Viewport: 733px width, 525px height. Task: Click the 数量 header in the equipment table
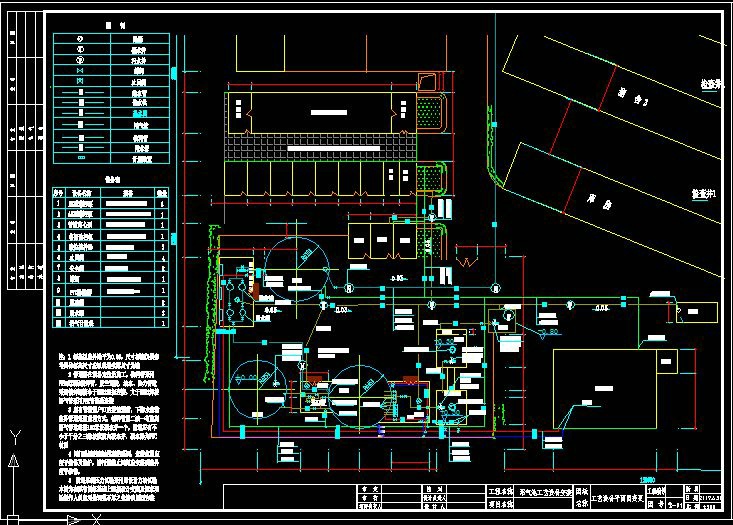(x=162, y=193)
